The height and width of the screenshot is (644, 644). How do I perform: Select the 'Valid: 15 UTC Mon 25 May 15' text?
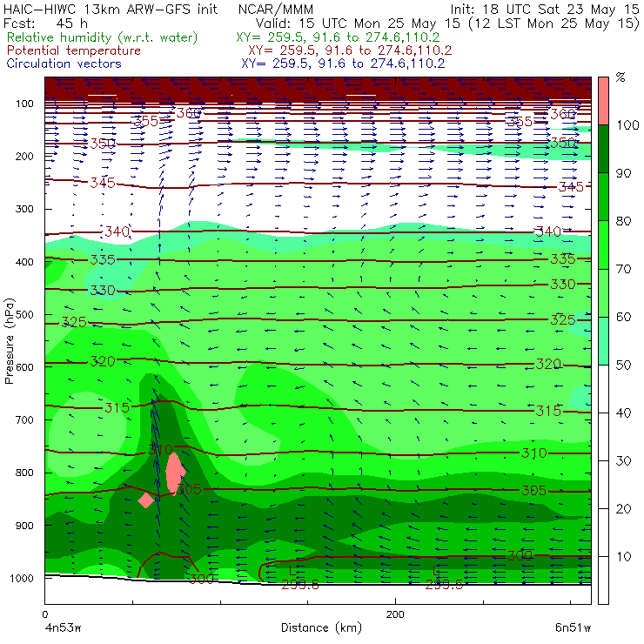pos(358,23)
